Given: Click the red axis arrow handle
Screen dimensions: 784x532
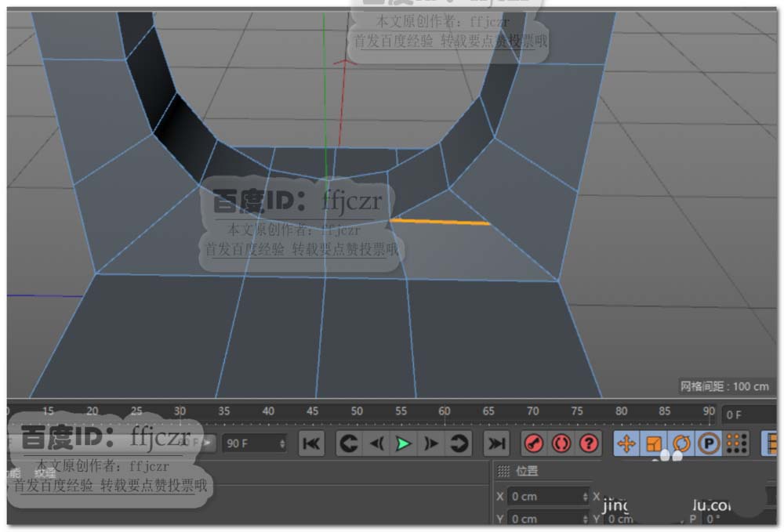Looking at the screenshot, I should (x=343, y=62).
